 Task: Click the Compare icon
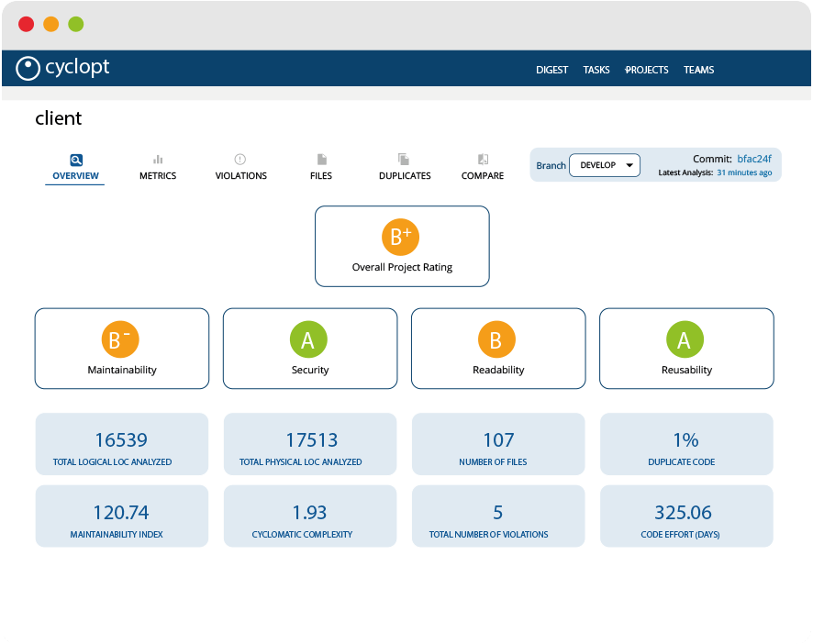[483, 159]
